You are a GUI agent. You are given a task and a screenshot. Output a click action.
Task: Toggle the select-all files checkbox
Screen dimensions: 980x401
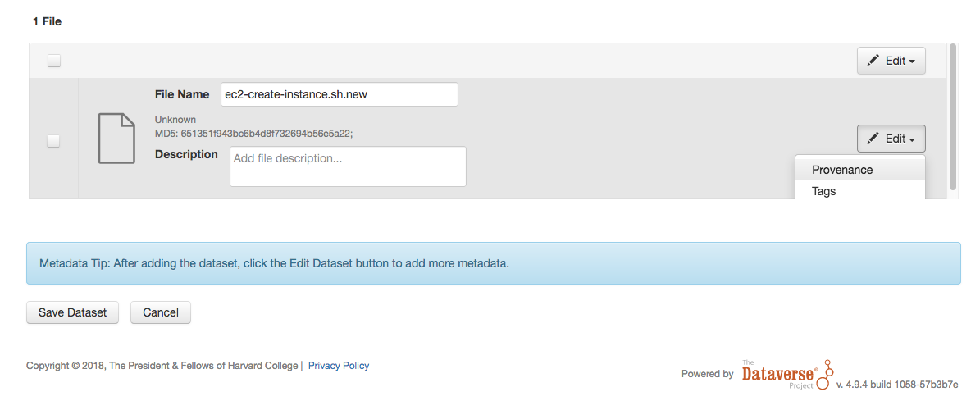(54, 61)
